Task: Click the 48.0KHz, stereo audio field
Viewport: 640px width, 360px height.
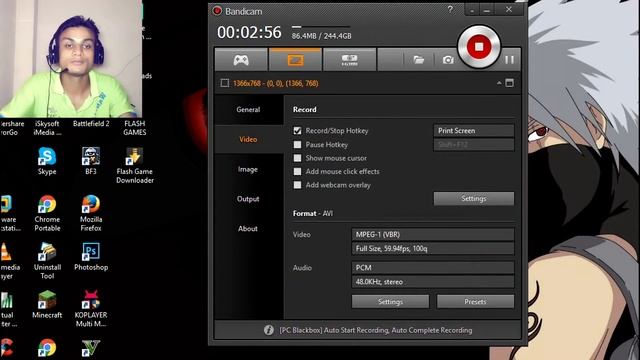Action: tap(433, 282)
